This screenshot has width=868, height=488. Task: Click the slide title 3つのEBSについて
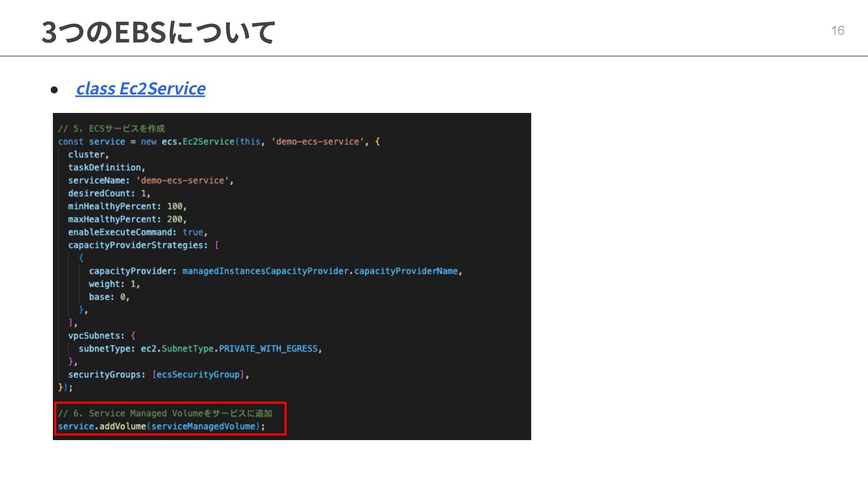click(158, 32)
